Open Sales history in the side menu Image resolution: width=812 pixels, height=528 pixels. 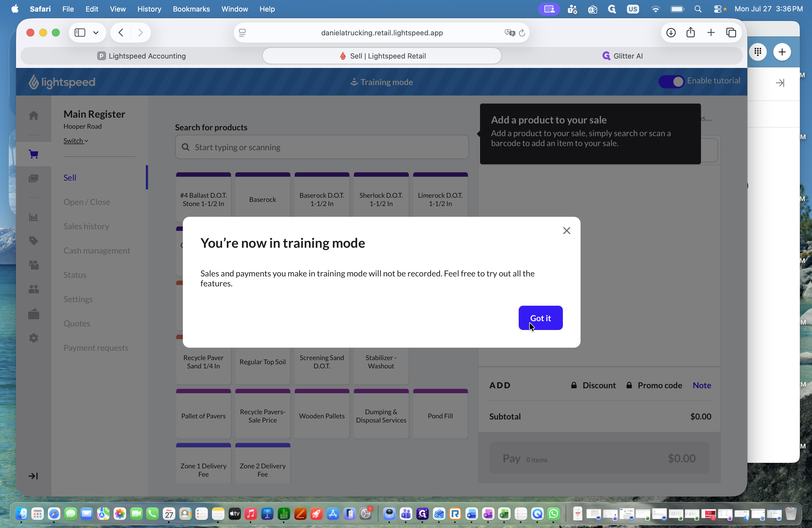86,226
